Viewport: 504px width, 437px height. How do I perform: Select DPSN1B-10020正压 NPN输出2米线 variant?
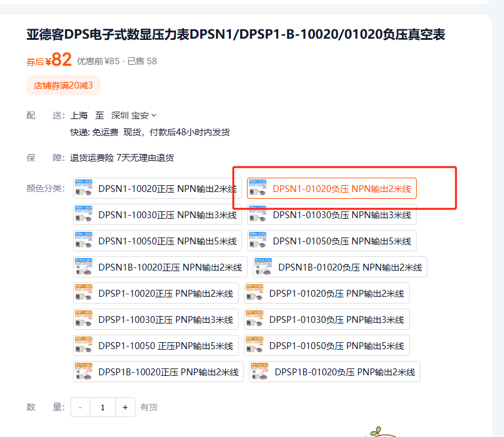(x=160, y=267)
